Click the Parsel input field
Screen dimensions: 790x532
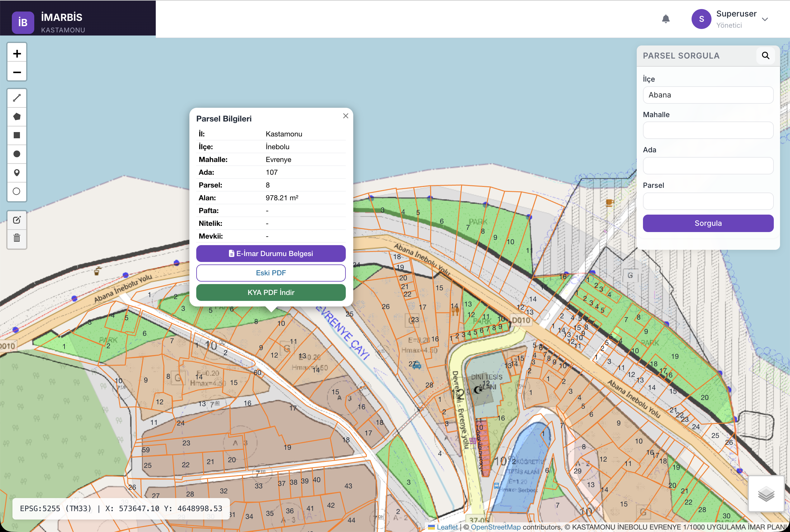708,202
